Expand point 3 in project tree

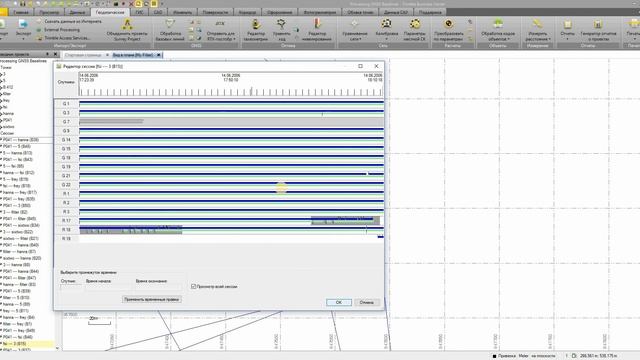1,74
